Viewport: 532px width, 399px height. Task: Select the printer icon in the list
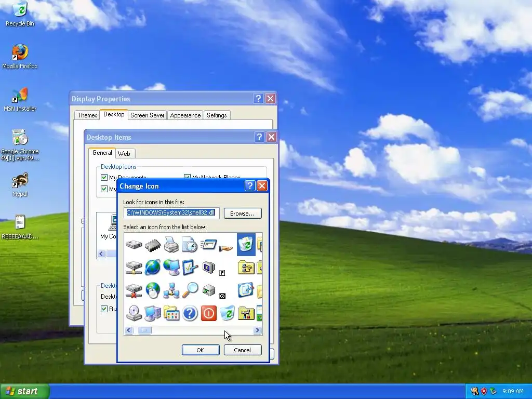pyautogui.click(x=171, y=244)
